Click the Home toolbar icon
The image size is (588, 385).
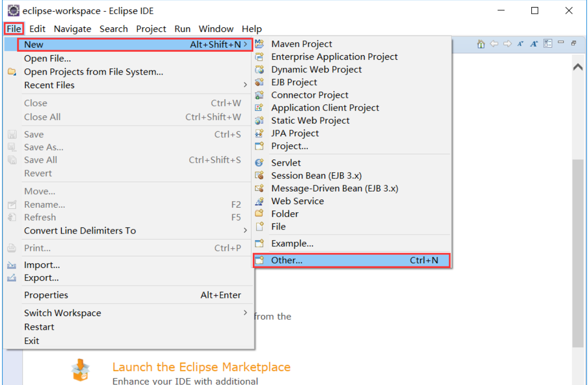480,44
